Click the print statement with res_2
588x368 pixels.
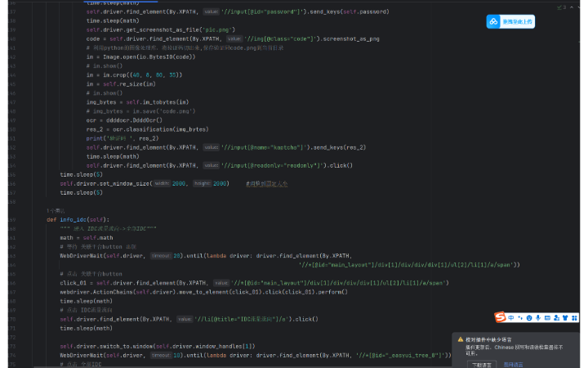pyautogui.click(x=122, y=138)
